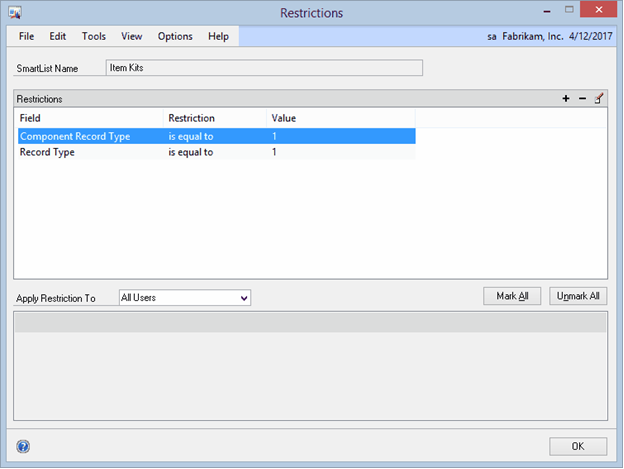
Task: Click the application icon in title bar
Action: click(15, 13)
